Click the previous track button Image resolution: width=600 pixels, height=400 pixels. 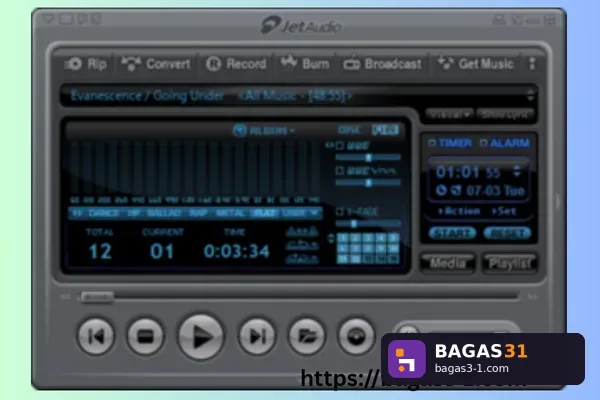click(x=96, y=336)
